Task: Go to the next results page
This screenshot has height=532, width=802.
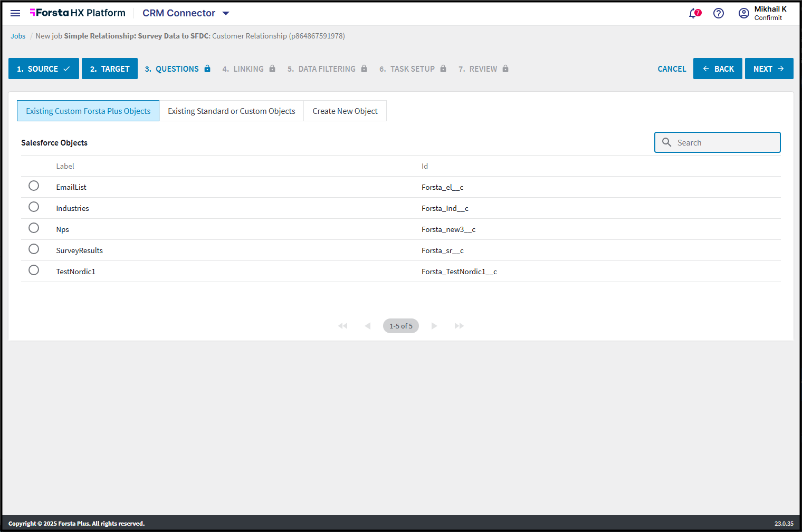Action: pyautogui.click(x=434, y=326)
